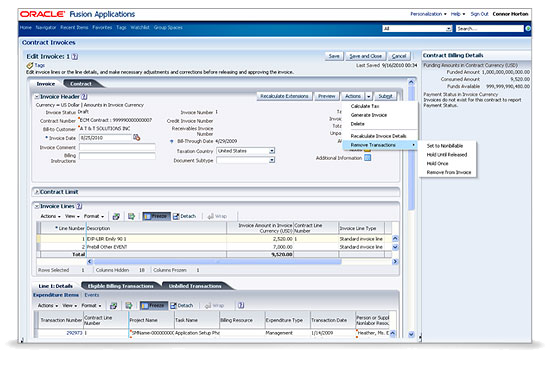Select Calculate Tax menu item
Image resolution: width=550 pixels, height=367 pixels.
[x=365, y=106]
